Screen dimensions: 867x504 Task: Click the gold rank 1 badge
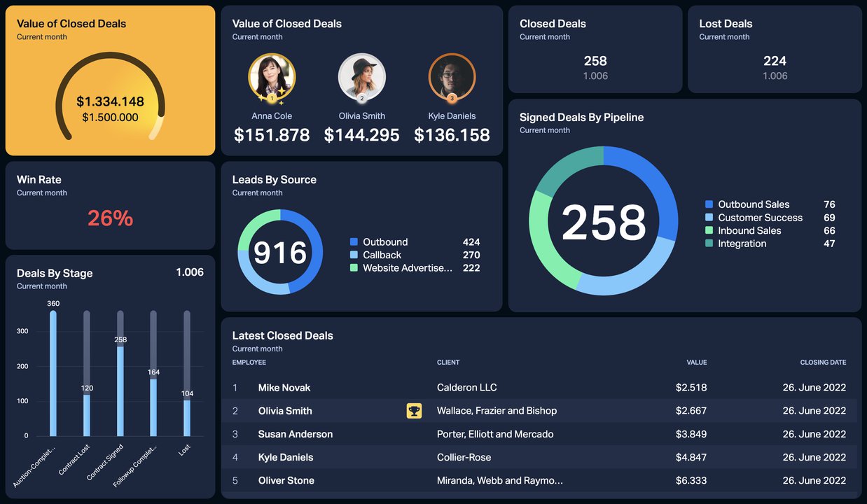click(x=272, y=99)
